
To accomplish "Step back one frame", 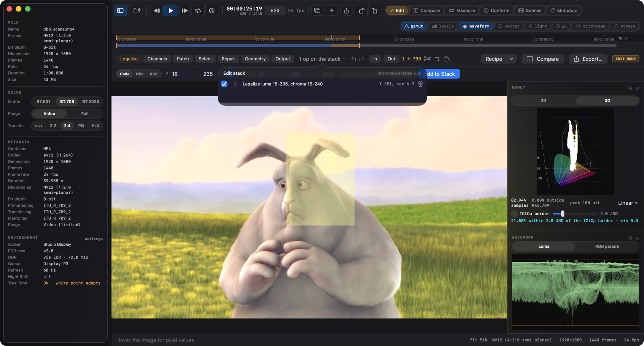I will coord(157,10).
